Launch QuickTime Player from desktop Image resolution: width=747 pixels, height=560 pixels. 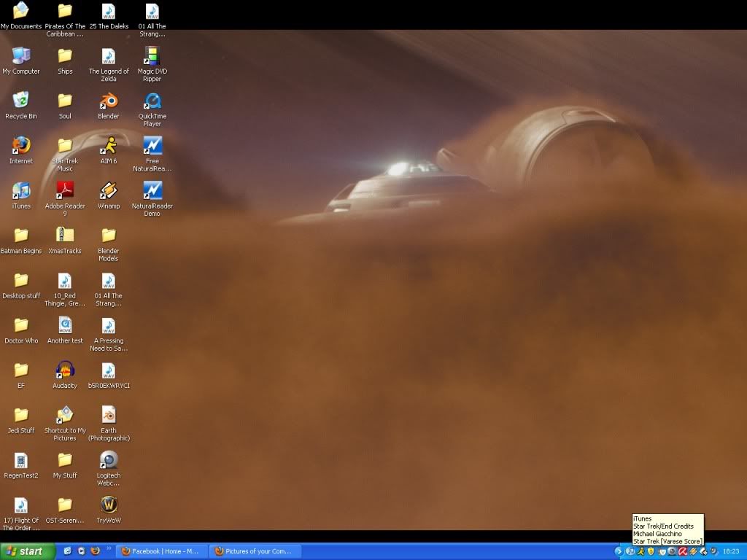tap(152, 101)
